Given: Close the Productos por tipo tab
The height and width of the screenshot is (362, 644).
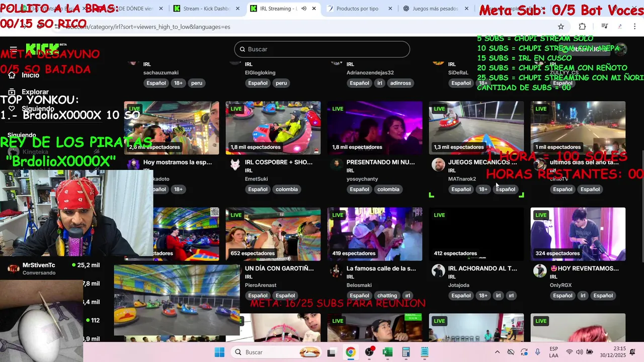Looking at the screenshot, I should pos(390,9).
